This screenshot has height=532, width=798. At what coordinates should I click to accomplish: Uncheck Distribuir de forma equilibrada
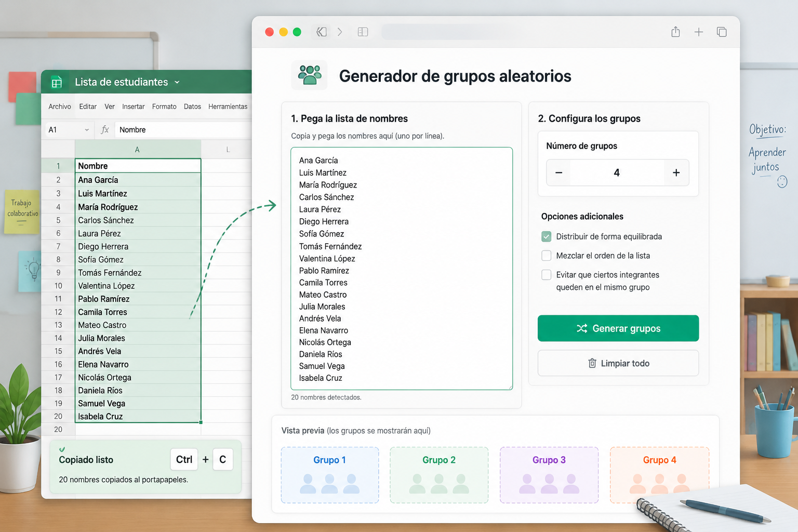(x=547, y=236)
